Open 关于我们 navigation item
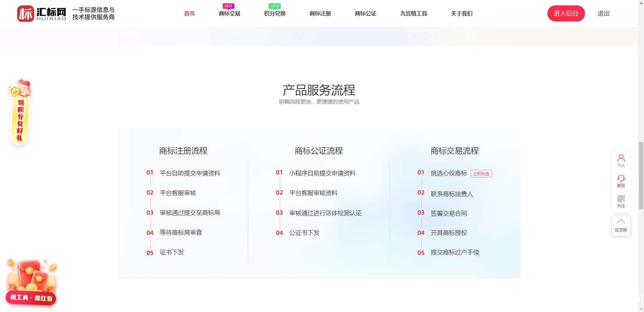 click(x=462, y=13)
